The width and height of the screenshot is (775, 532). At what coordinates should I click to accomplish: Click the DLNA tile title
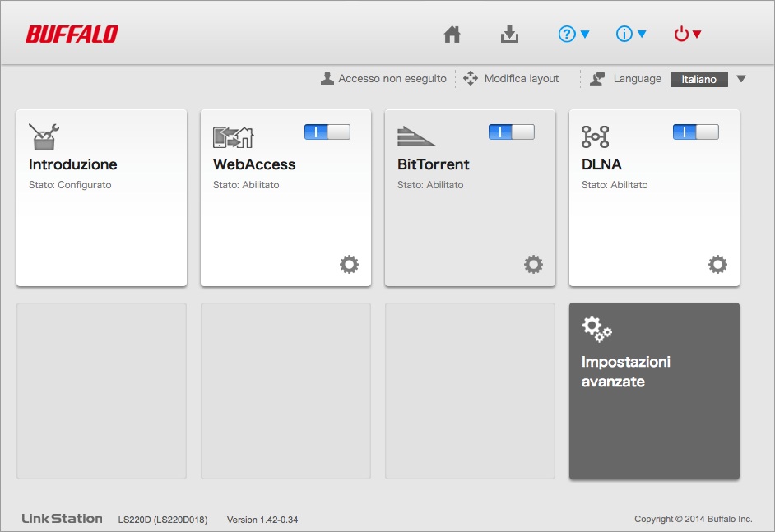coord(601,164)
